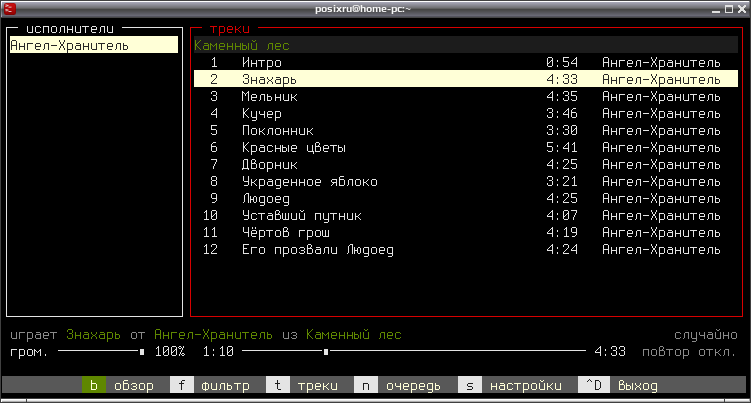
Task: Click the 100% volume value
Action: coord(170,352)
